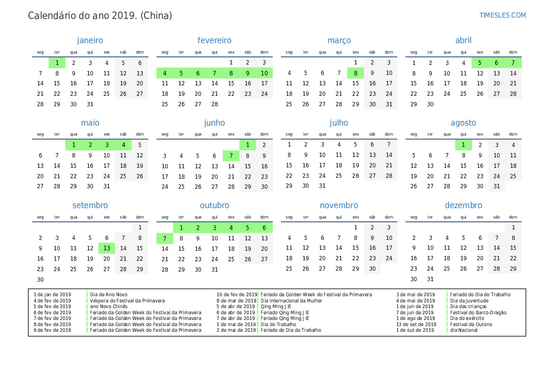Select highlighted January 1 holiday
Screen dimensions: 554x392
click(x=57, y=63)
